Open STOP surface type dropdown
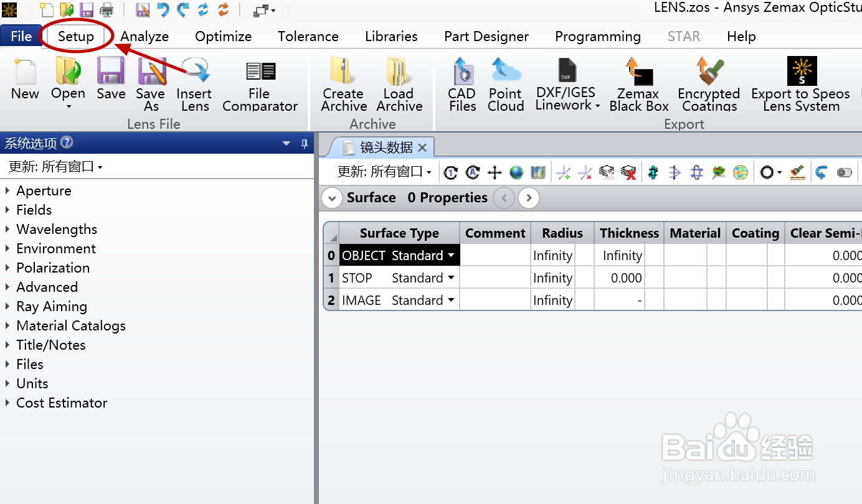 pyautogui.click(x=450, y=278)
